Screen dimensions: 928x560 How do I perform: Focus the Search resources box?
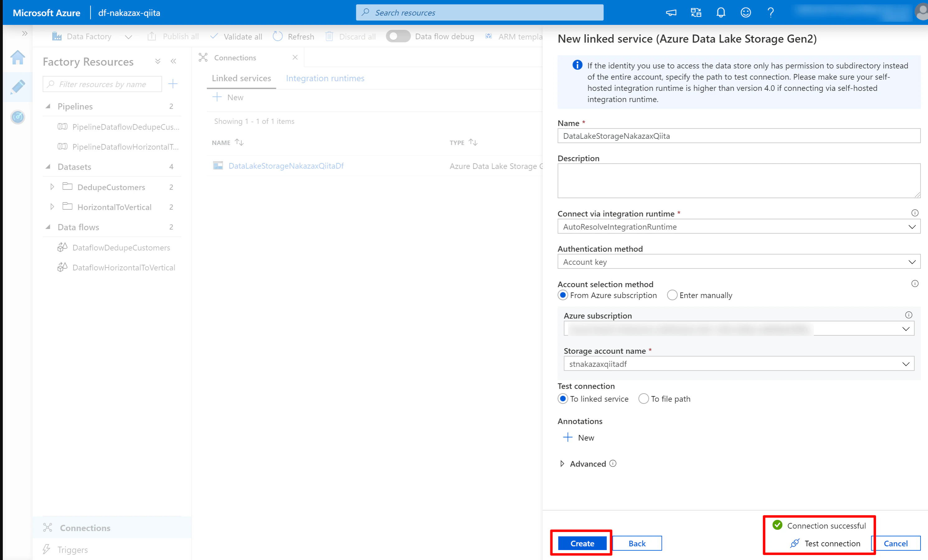click(479, 13)
